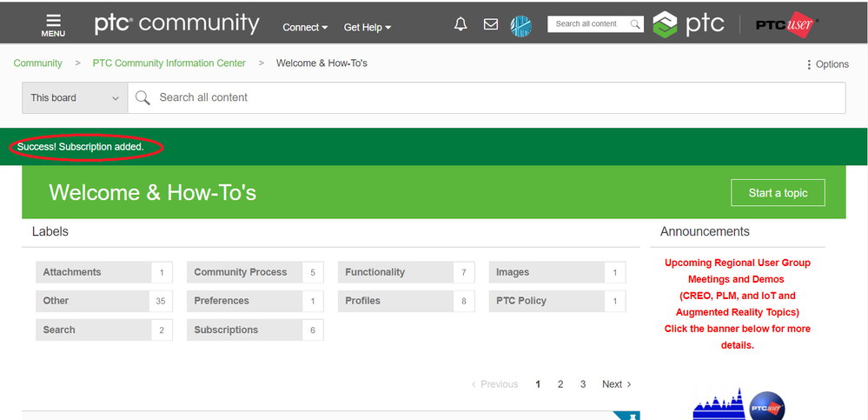
Task: Click the Previous page link
Action: 495,384
